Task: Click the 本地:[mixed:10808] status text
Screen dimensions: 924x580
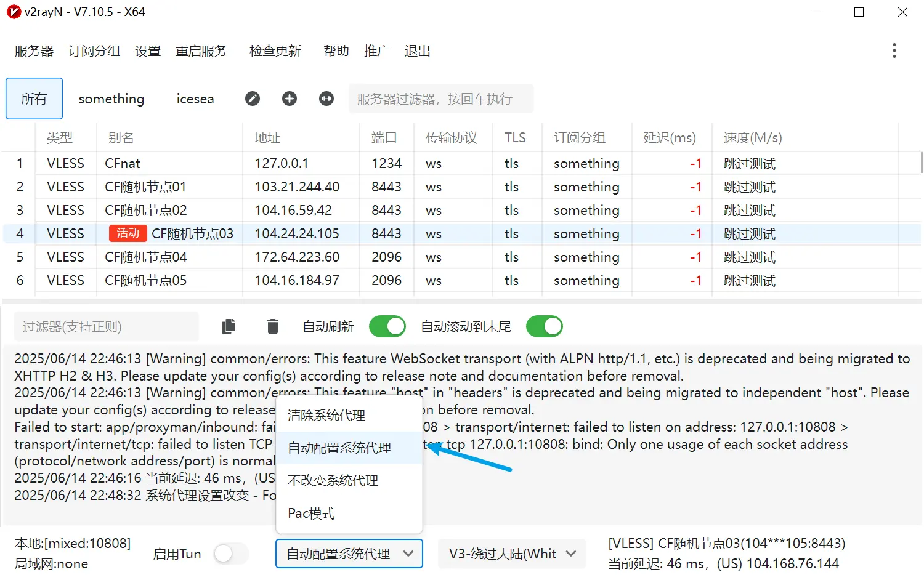Action: (73, 544)
